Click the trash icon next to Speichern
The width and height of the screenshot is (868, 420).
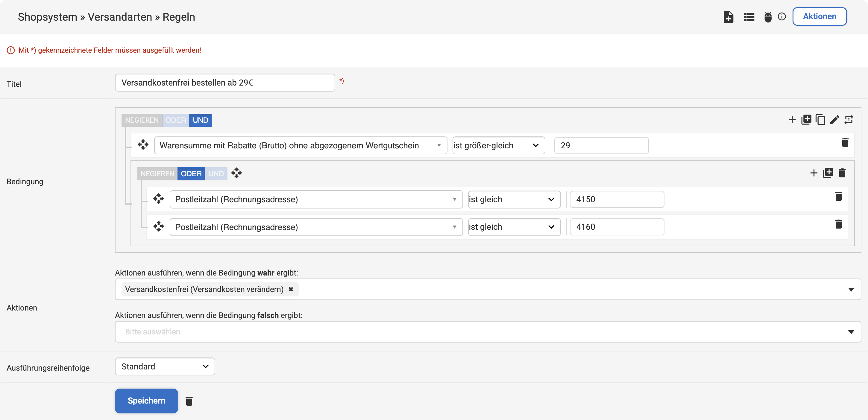tap(189, 401)
